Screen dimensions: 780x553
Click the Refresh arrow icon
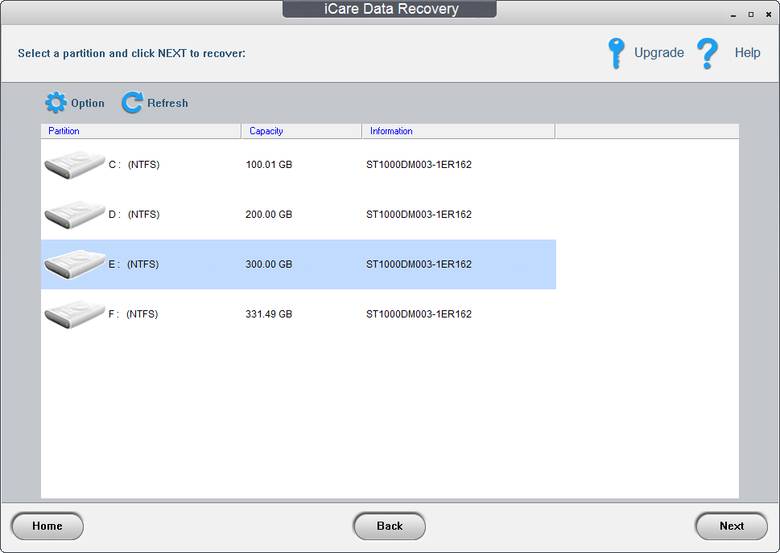coord(132,103)
